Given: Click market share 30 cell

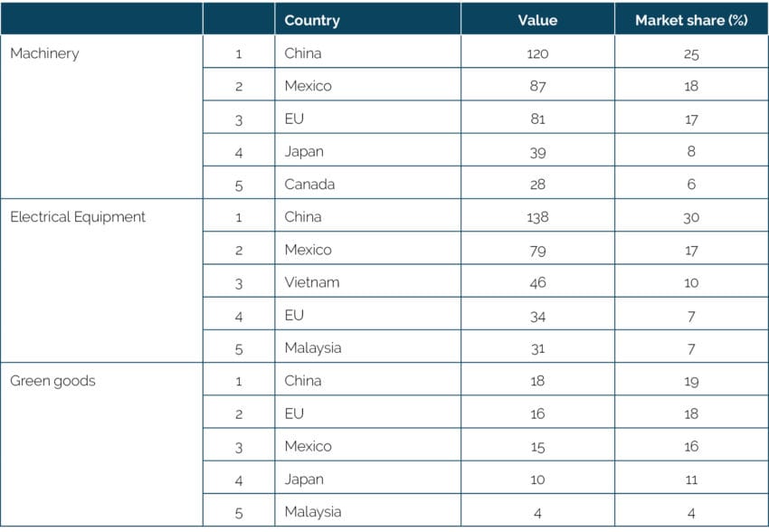Looking at the screenshot, I should click(691, 217).
